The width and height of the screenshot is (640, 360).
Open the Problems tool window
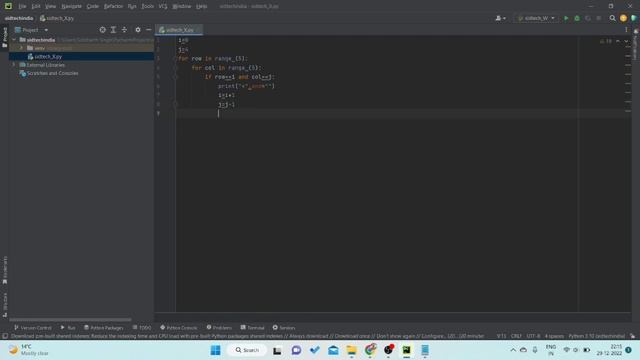219,328
